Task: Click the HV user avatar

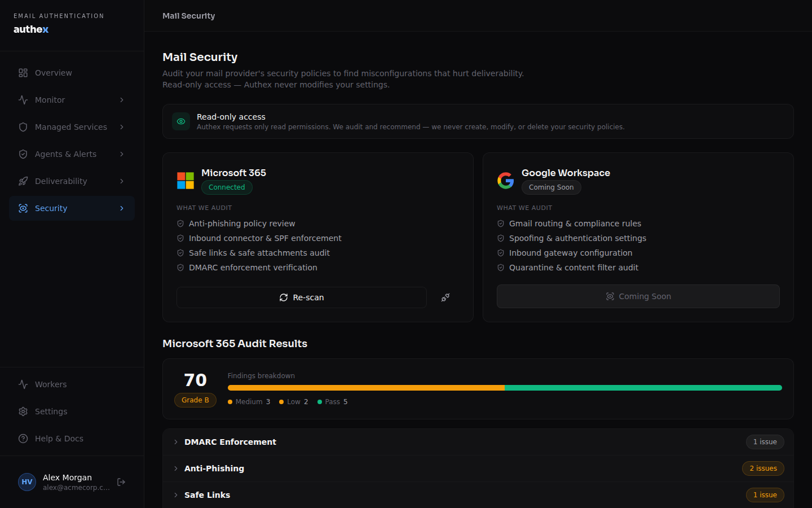Action: 27,482
